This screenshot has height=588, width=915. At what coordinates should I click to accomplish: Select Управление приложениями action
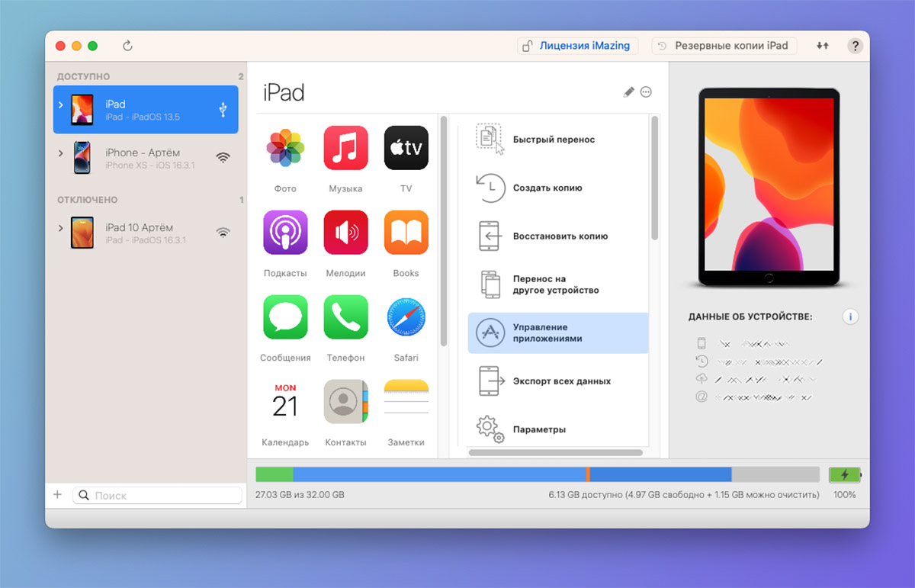coord(558,333)
